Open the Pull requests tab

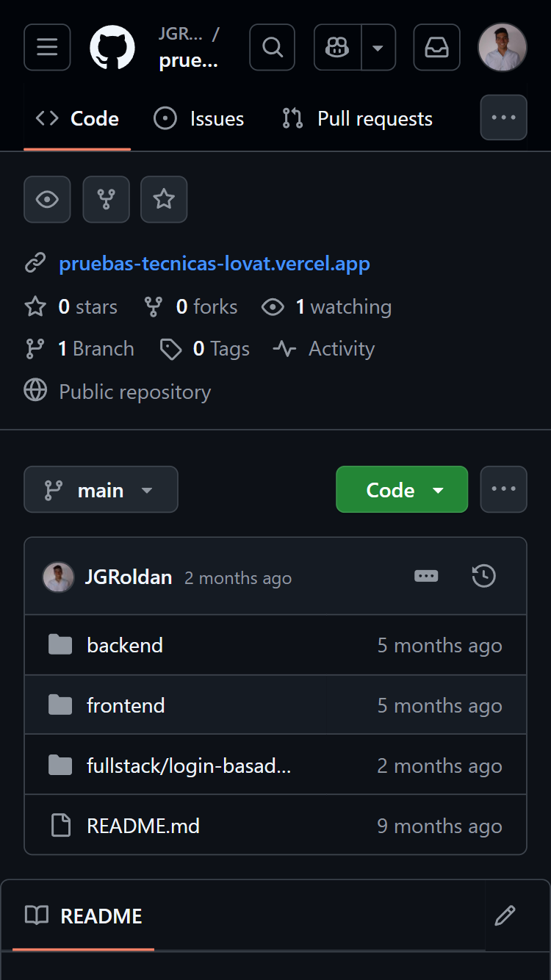(x=356, y=118)
